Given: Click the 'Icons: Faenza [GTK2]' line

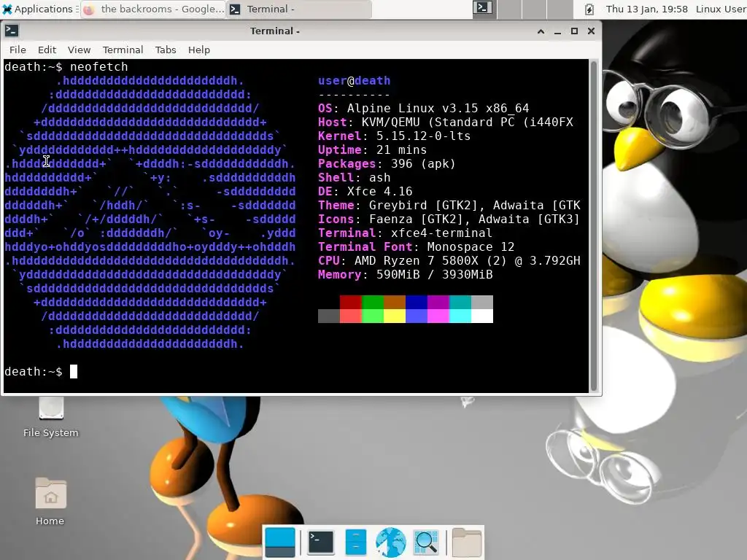Looking at the screenshot, I should (x=449, y=219).
